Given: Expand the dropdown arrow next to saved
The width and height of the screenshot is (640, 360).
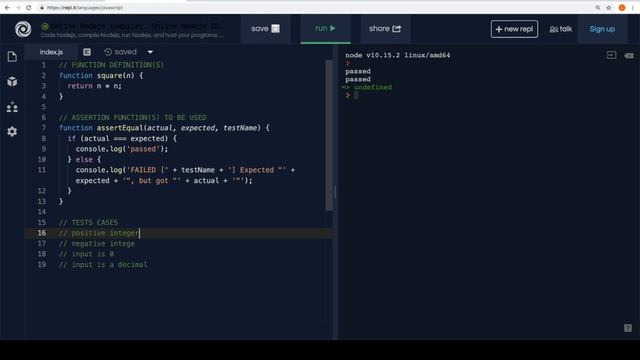Looking at the screenshot, I should (x=150, y=52).
